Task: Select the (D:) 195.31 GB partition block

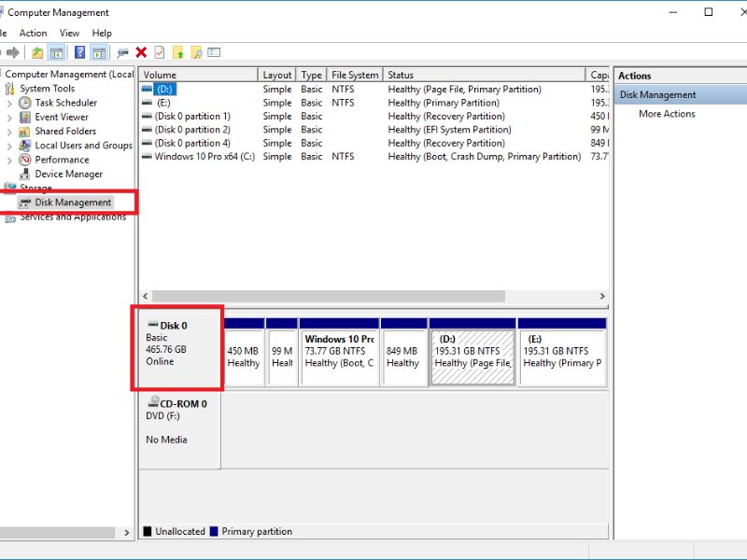Action: [x=472, y=352]
